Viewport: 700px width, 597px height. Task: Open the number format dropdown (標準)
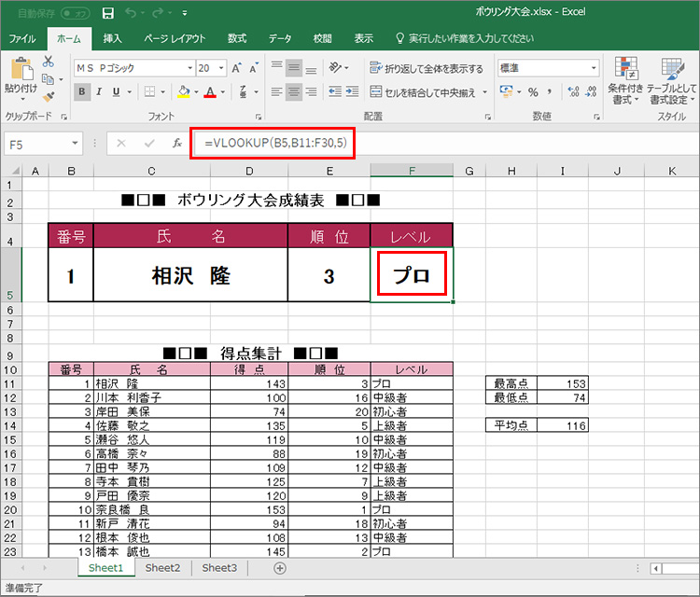click(x=594, y=68)
